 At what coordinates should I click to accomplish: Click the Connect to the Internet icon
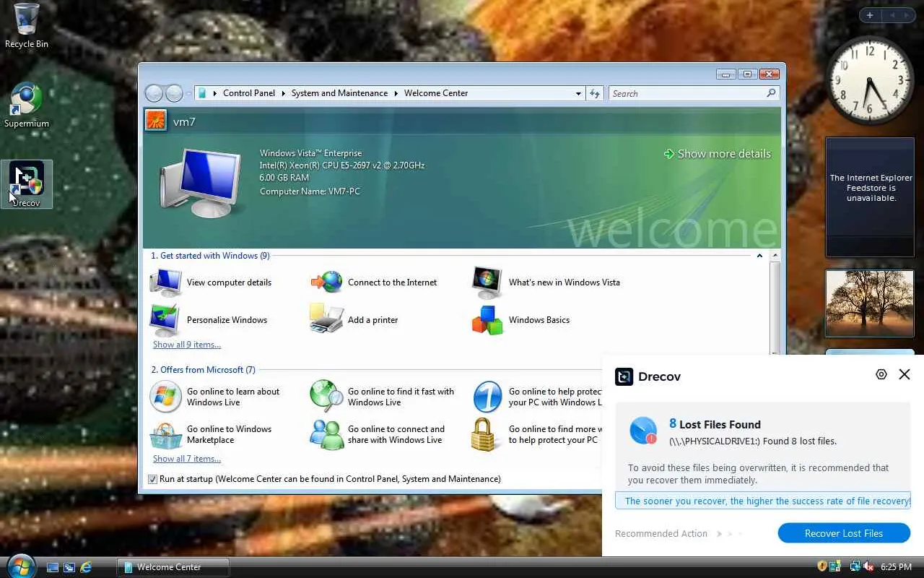click(326, 282)
